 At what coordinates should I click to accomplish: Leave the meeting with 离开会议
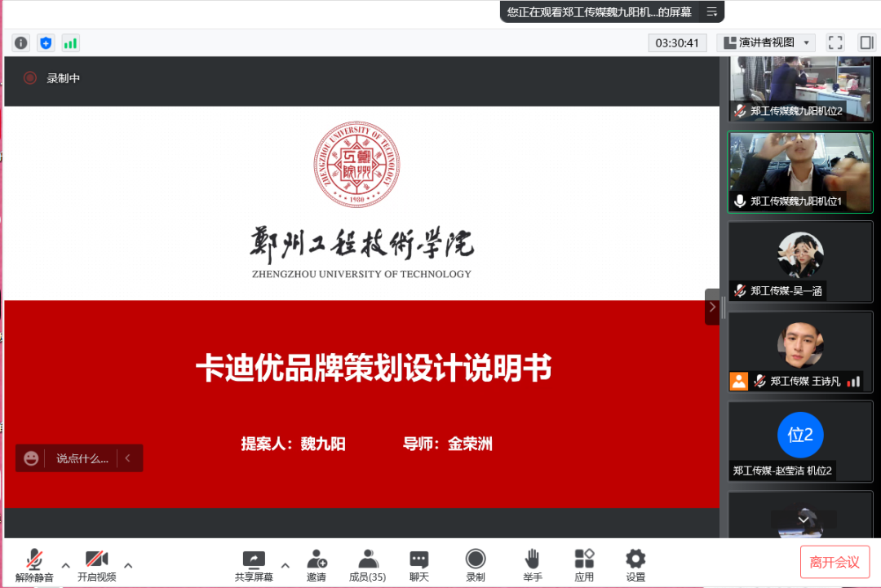835,562
